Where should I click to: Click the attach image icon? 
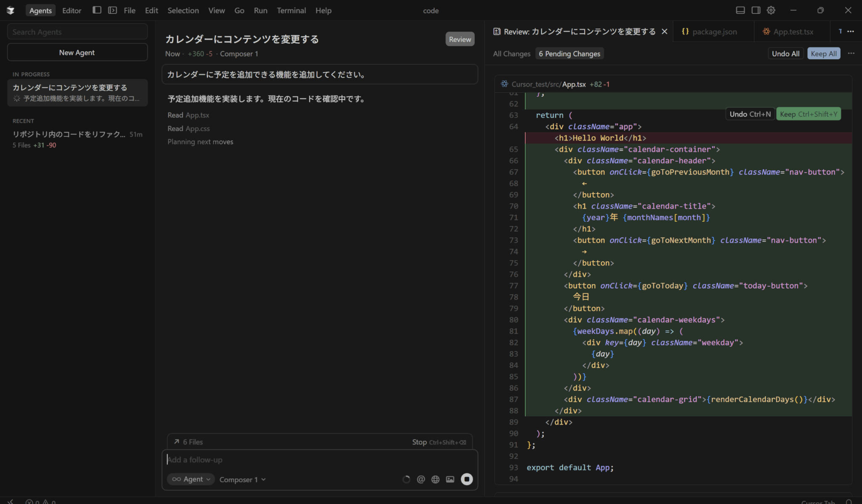(x=450, y=479)
